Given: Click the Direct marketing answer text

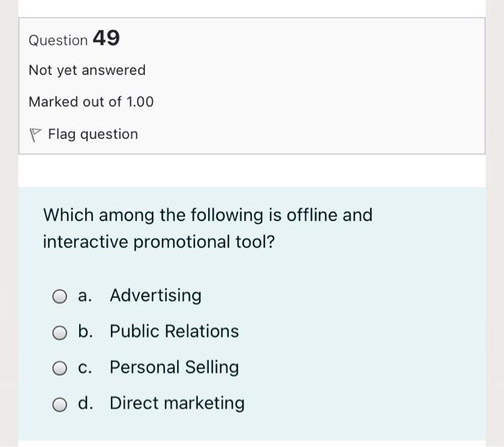Looking at the screenshot, I should 177,403.
